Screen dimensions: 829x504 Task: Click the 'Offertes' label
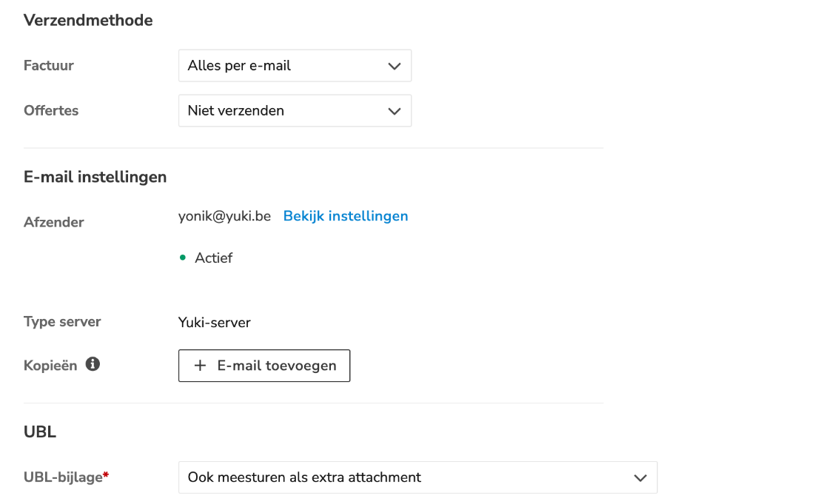pyautogui.click(x=51, y=110)
